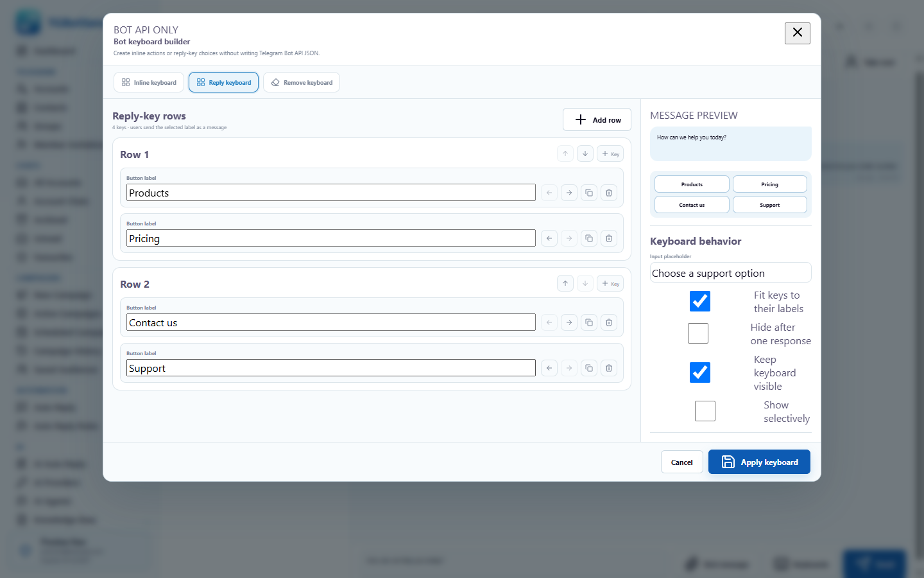
Task: Move Row 1 down with arrow icon
Action: pos(585,153)
